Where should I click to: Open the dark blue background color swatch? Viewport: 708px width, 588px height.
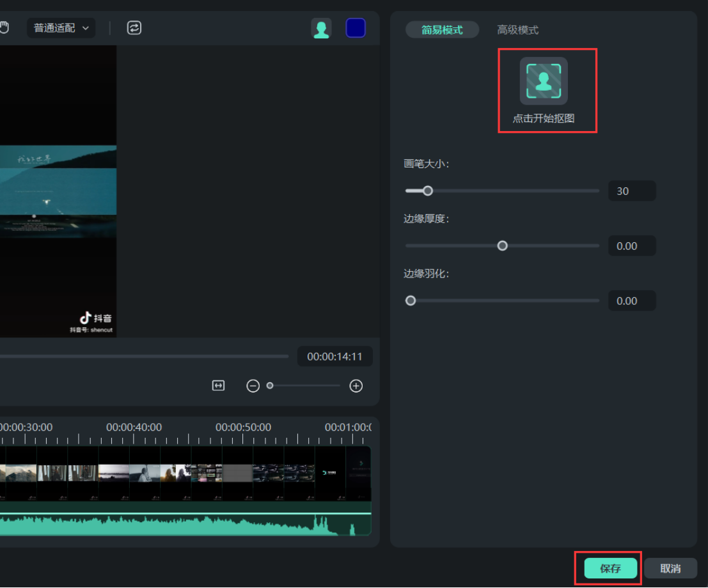356,28
